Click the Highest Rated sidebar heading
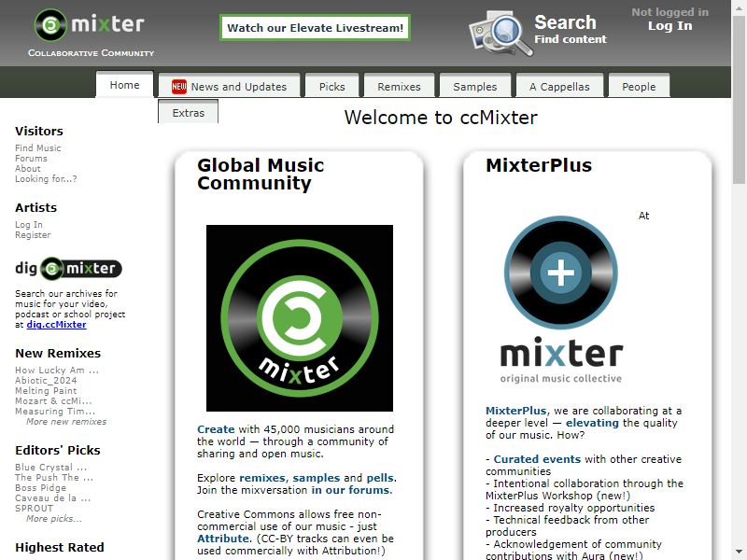 (60, 548)
